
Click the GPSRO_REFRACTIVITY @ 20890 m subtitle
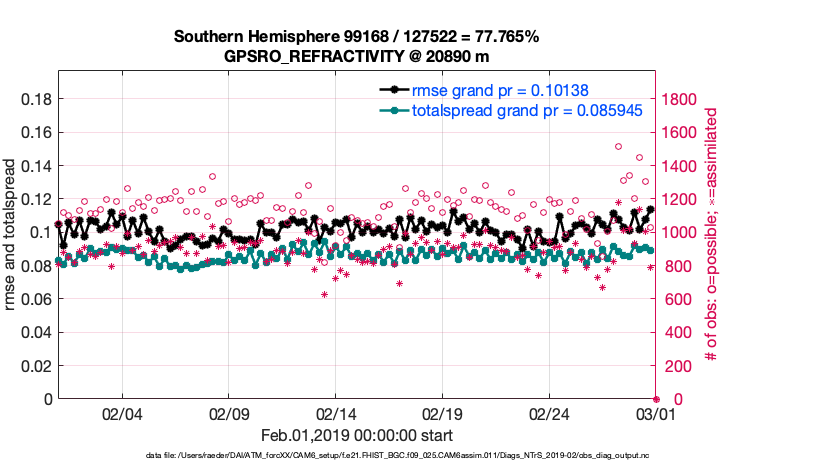(357, 56)
